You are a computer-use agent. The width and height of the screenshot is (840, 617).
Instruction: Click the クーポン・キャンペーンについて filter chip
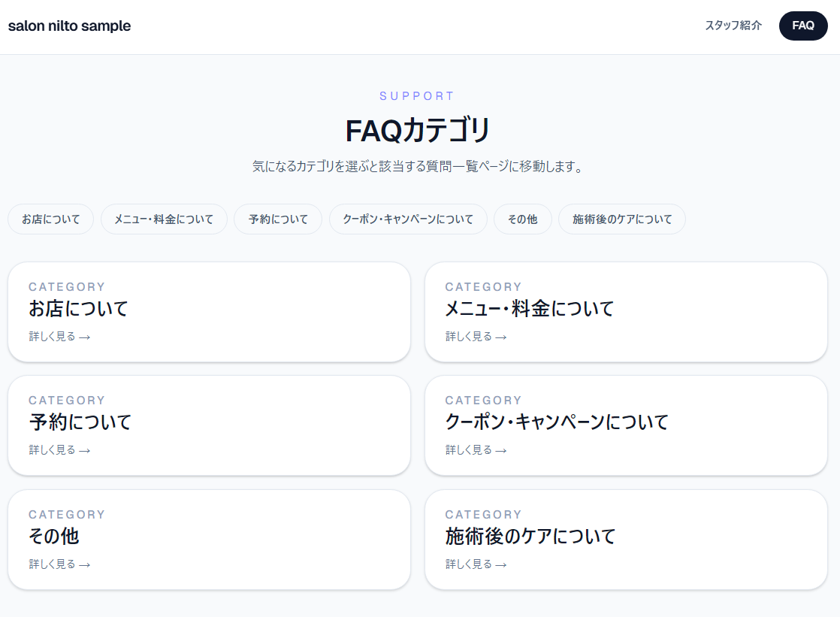408,219
